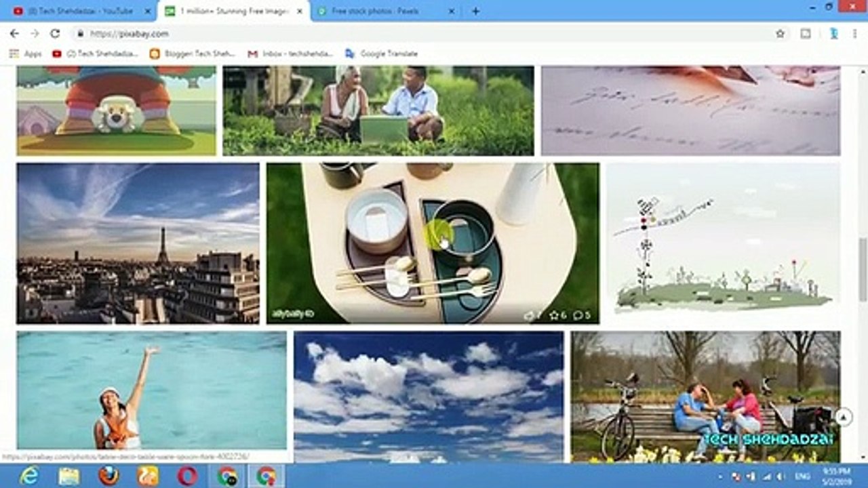Reload the Pixabay page

[x=55, y=33]
